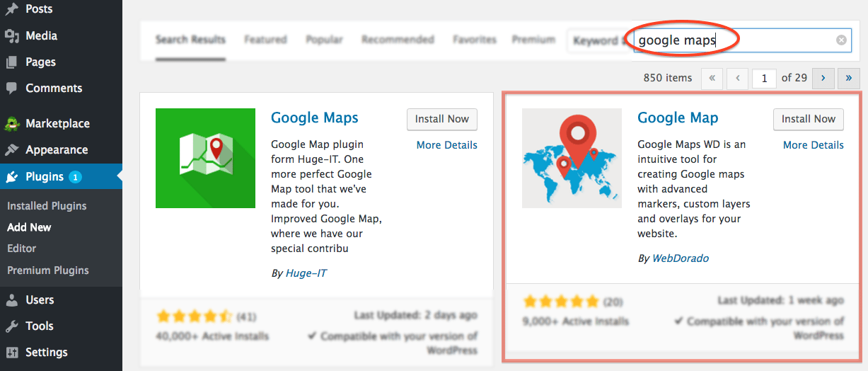The width and height of the screenshot is (868, 371).
Task: Click the current page number field
Action: click(764, 79)
